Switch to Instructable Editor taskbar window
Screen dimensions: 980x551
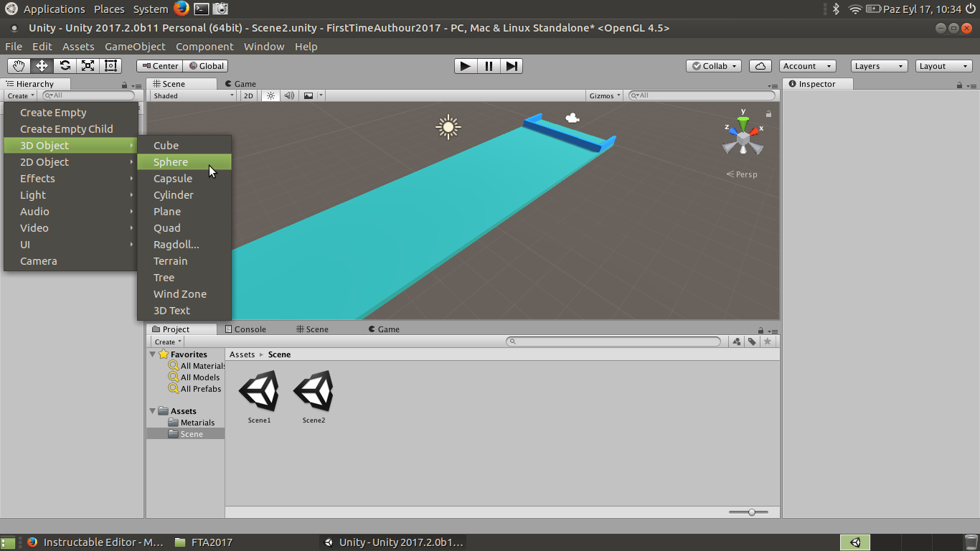[x=95, y=542]
